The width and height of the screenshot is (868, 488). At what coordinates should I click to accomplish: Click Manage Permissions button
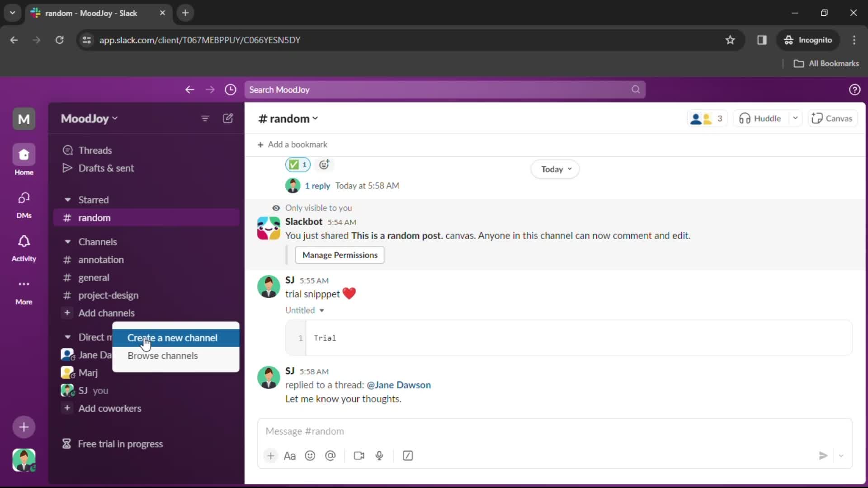340,254
